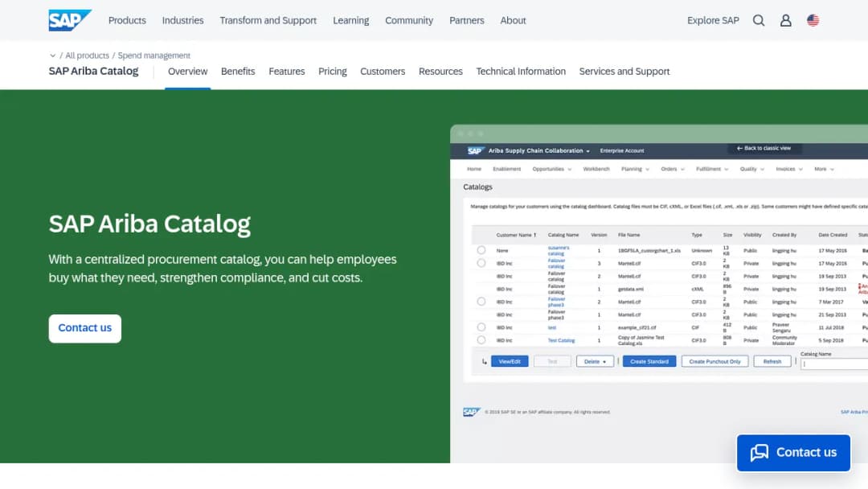Select radio button for Test Catalog row
Image resolution: width=868 pixels, height=489 pixels.
coord(481,340)
